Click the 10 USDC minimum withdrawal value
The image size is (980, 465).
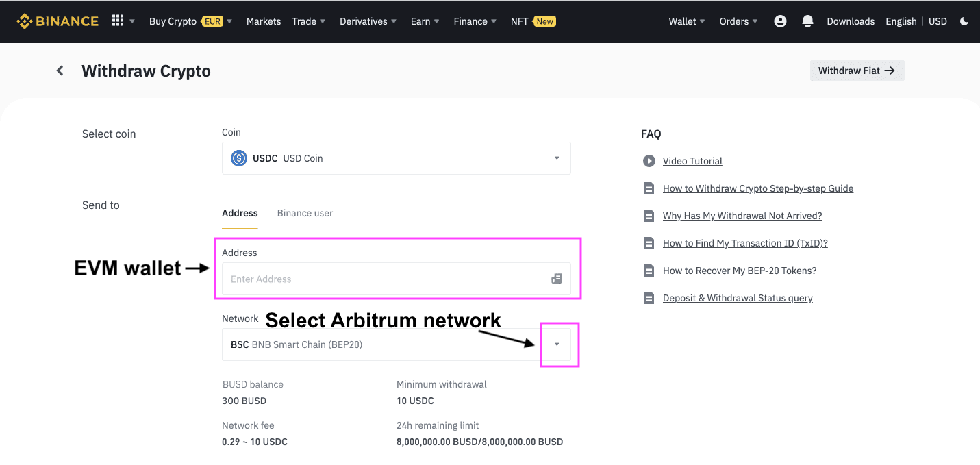click(x=415, y=401)
